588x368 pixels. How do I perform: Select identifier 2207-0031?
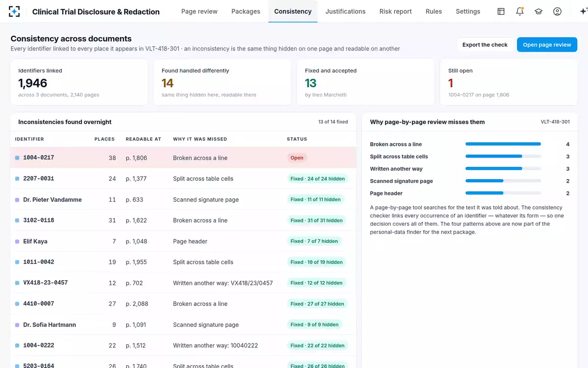click(39, 179)
